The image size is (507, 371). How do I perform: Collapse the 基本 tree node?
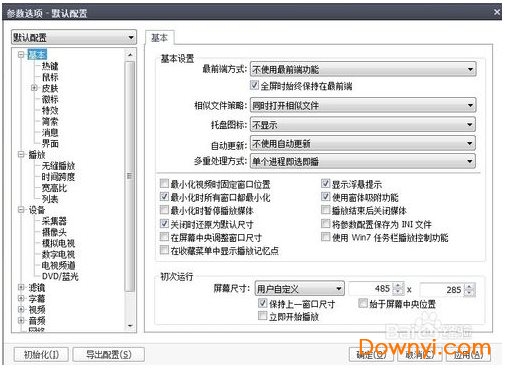click(21, 54)
